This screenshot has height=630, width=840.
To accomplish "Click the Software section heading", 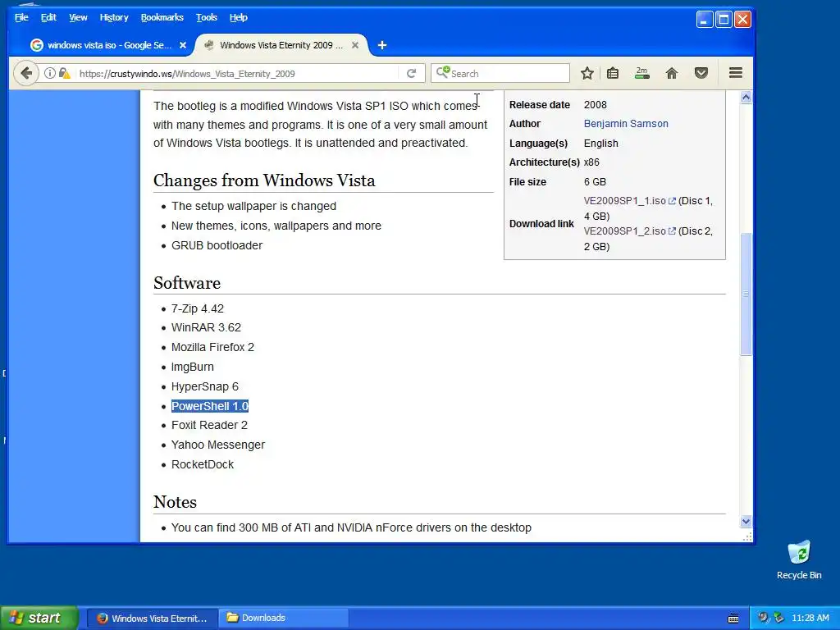I will point(187,283).
